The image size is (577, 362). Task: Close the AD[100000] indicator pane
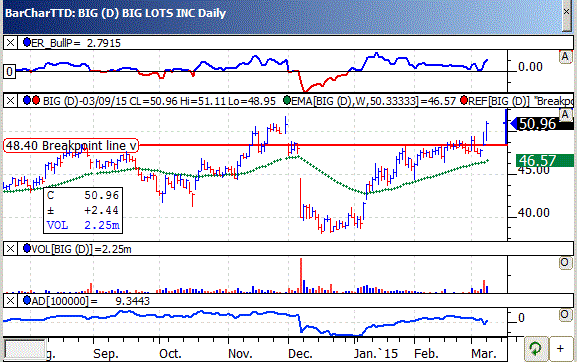click(10, 301)
